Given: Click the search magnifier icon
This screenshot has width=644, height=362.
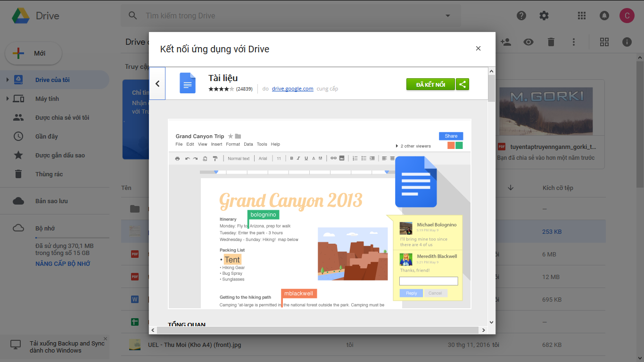Looking at the screenshot, I should pyautogui.click(x=133, y=16).
